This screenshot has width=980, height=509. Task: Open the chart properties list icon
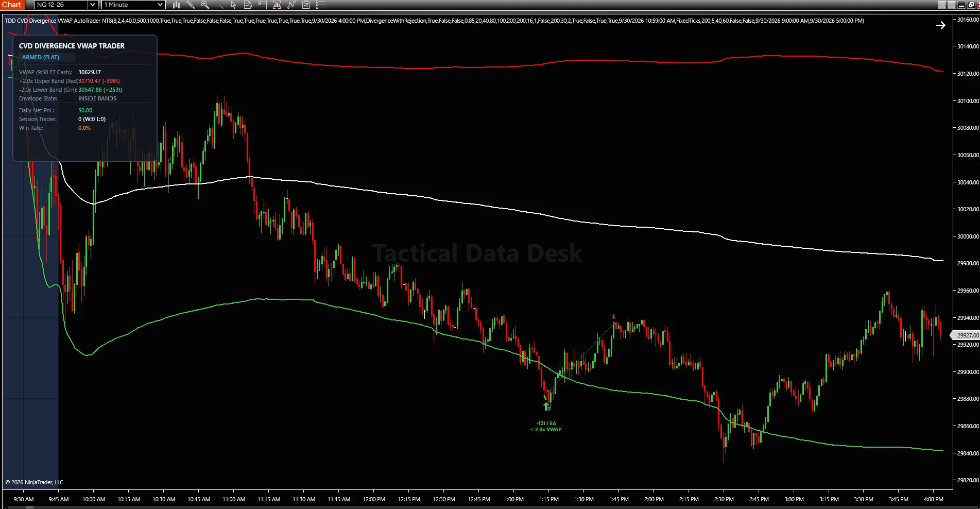(x=320, y=5)
